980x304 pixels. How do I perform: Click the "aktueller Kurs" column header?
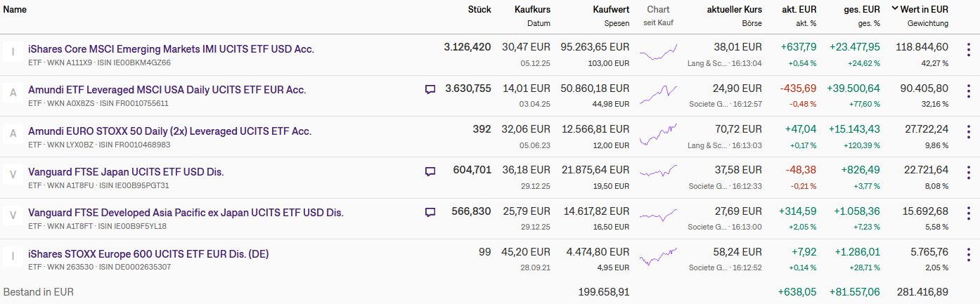coord(734,10)
